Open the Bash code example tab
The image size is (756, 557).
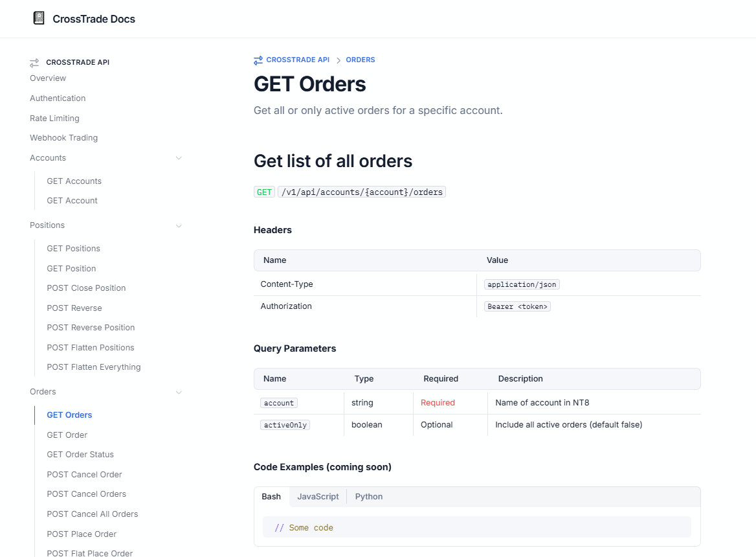click(271, 496)
